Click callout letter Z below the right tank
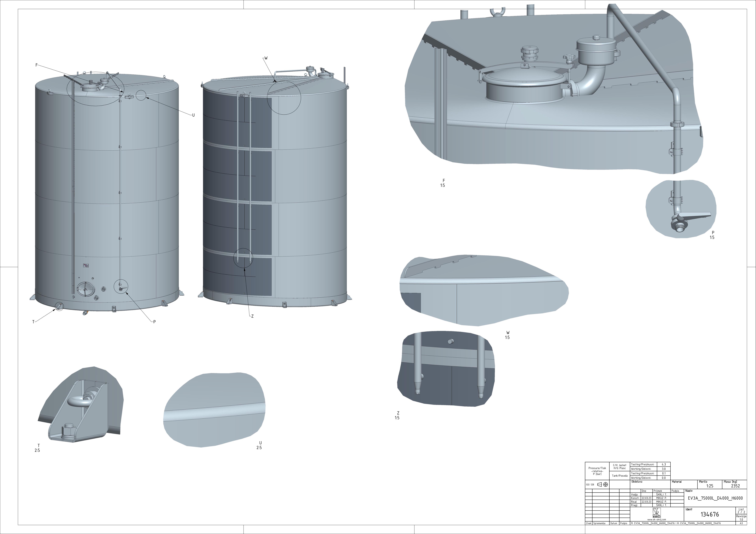The height and width of the screenshot is (534, 756). pyautogui.click(x=253, y=316)
